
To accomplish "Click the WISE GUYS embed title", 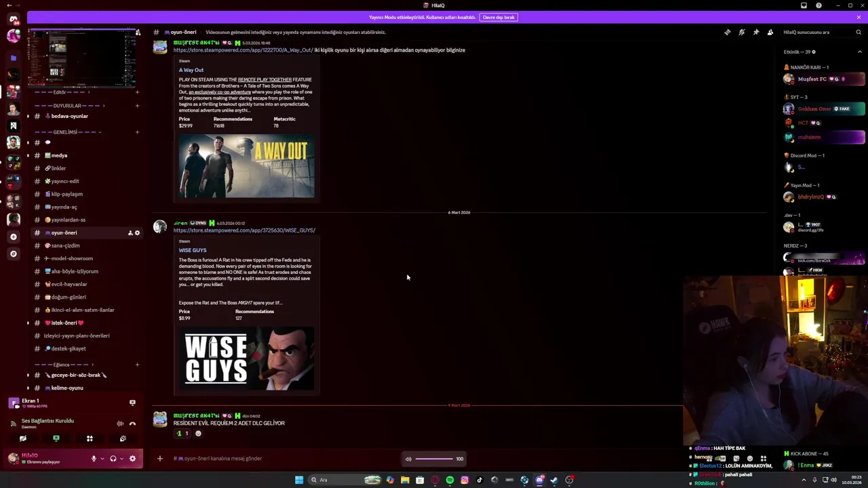I will click(x=193, y=250).
